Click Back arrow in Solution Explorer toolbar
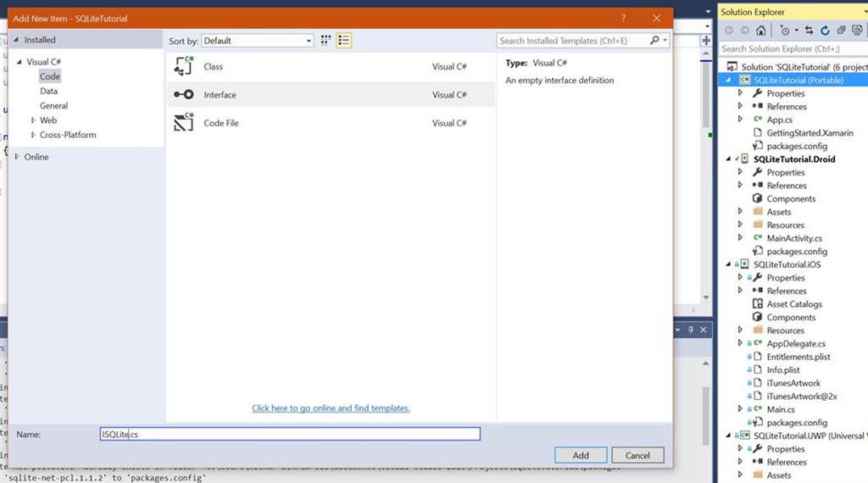 pyautogui.click(x=729, y=31)
